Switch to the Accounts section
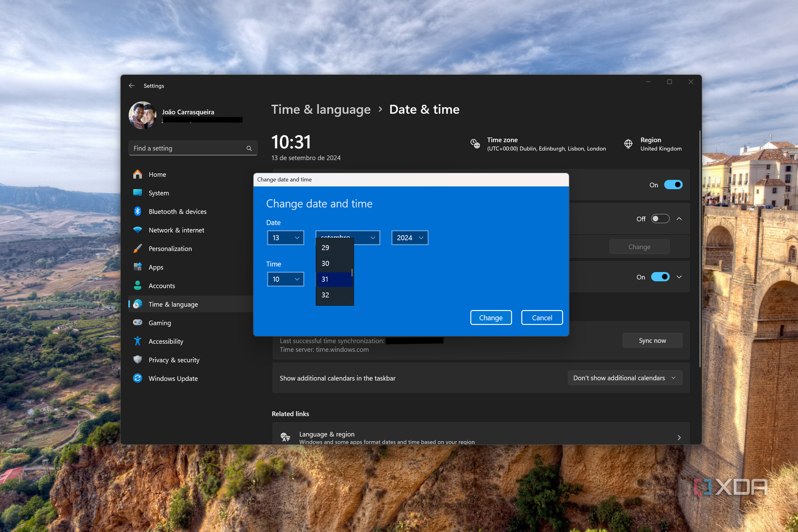798x532 pixels. tap(162, 286)
